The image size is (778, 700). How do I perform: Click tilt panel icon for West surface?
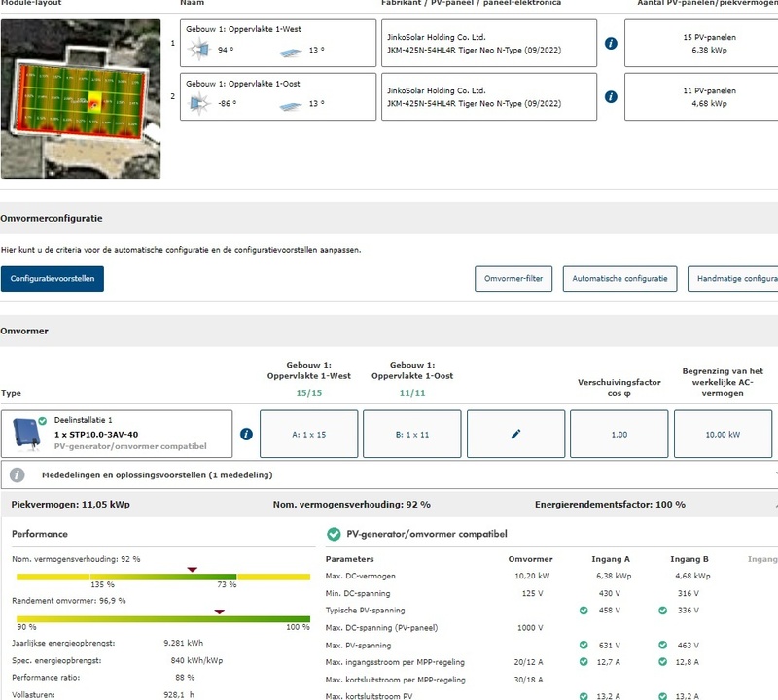coord(291,52)
